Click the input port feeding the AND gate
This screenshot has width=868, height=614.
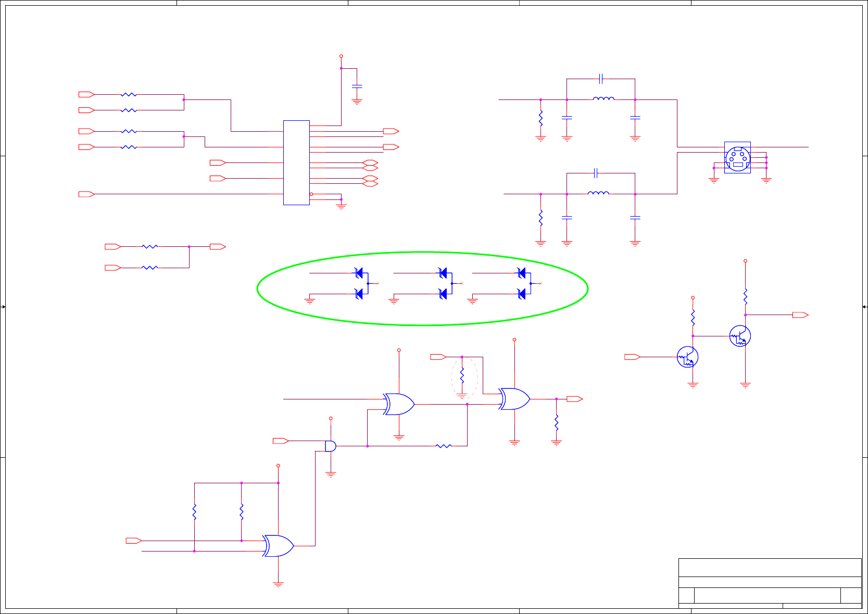tap(281, 441)
